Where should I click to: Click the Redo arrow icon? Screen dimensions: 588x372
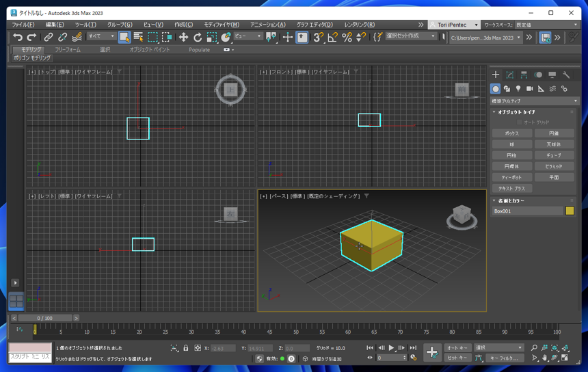[x=31, y=37]
